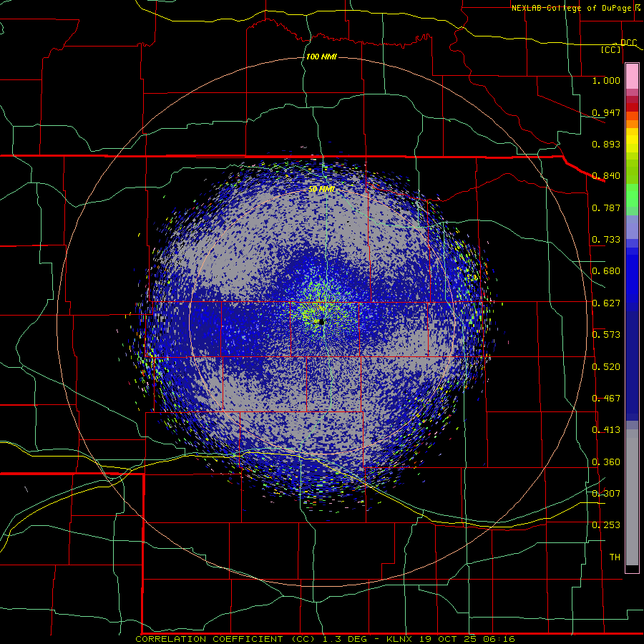Click the 0.467 scale value
This screenshot has width=644, height=644.
pos(606,399)
